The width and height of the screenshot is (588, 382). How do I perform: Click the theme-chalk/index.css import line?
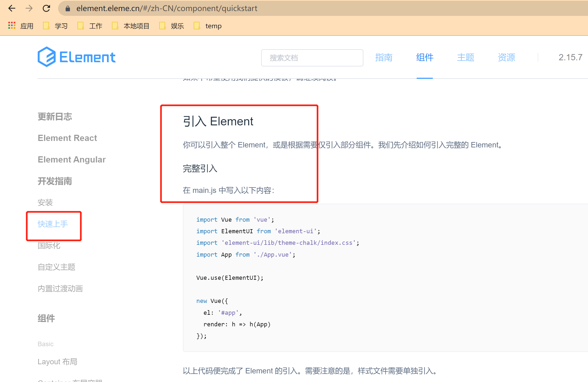278,243
